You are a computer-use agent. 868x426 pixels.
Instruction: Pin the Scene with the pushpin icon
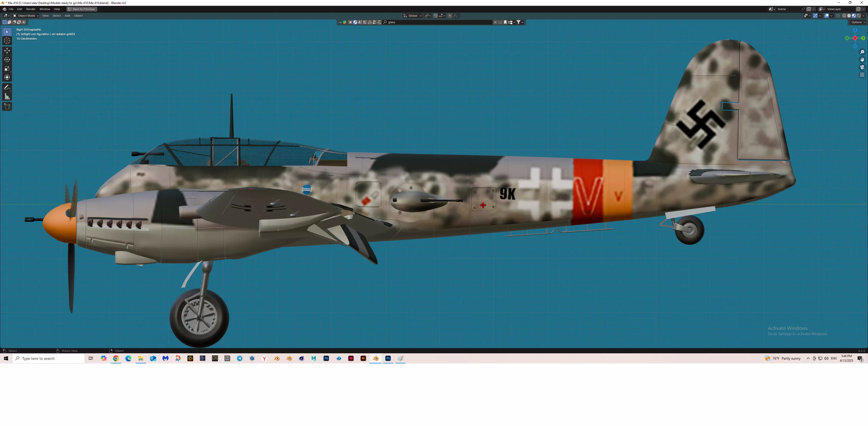point(803,9)
